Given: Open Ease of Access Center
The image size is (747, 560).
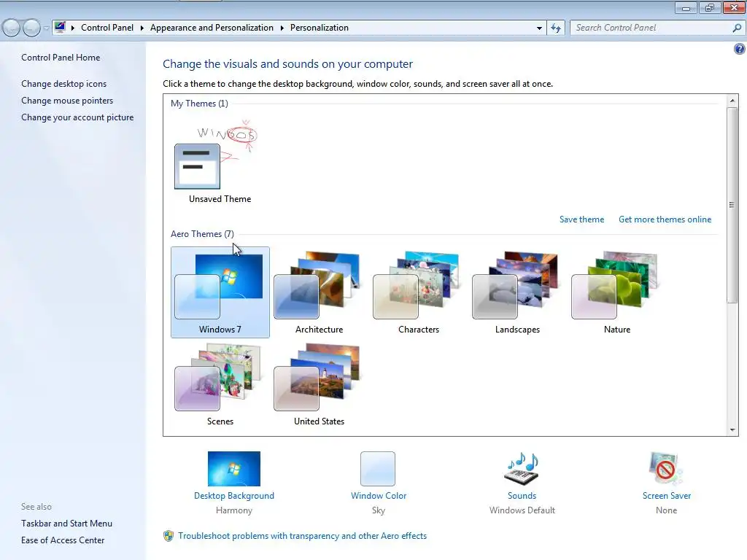Looking at the screenshot, I should click(x=63, y=540).
